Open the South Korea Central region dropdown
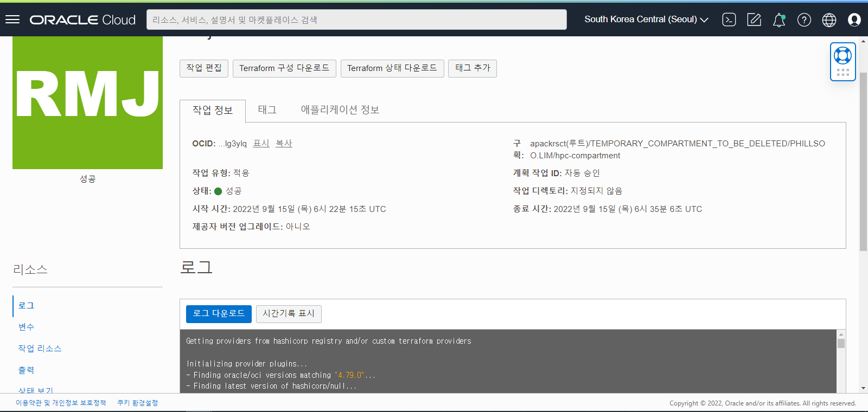868x412 pixels. [646, 20]
